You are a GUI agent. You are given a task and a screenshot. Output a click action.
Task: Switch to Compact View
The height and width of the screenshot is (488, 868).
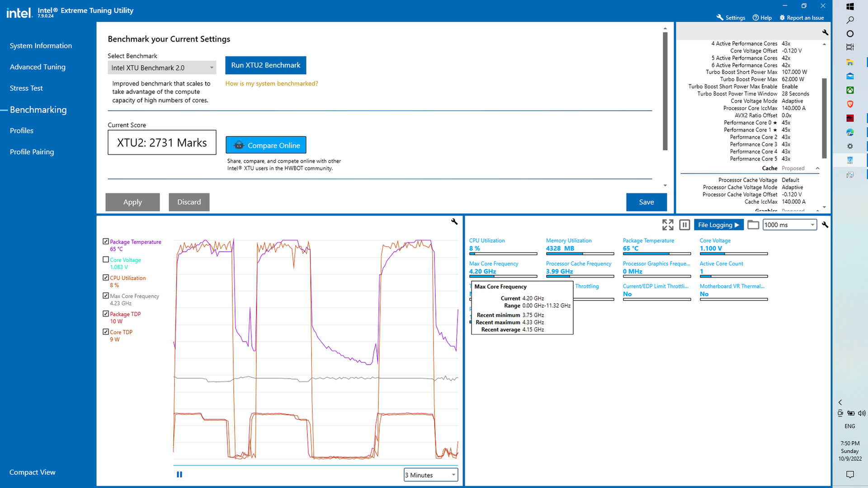coord(32,472)
